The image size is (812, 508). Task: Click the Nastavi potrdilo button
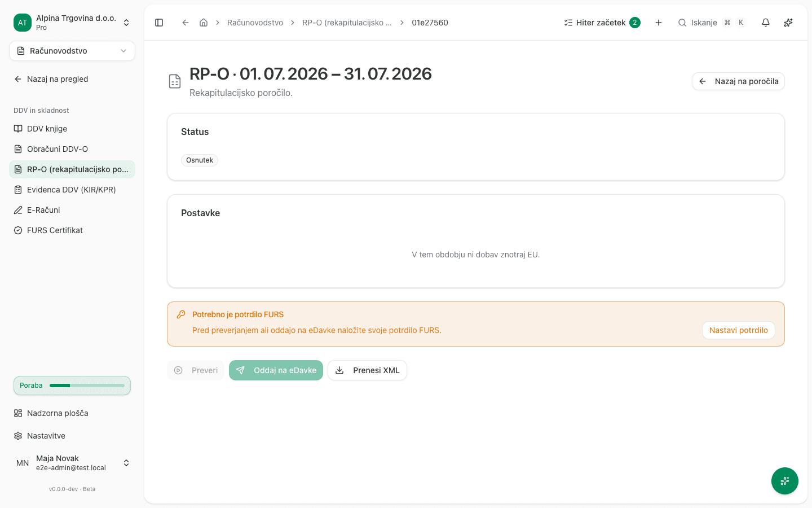pos(739,330)
